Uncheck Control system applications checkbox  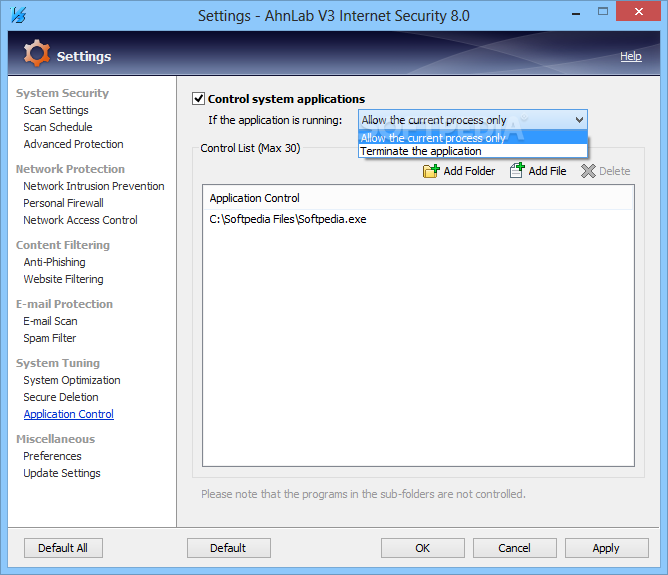point(199,98)
